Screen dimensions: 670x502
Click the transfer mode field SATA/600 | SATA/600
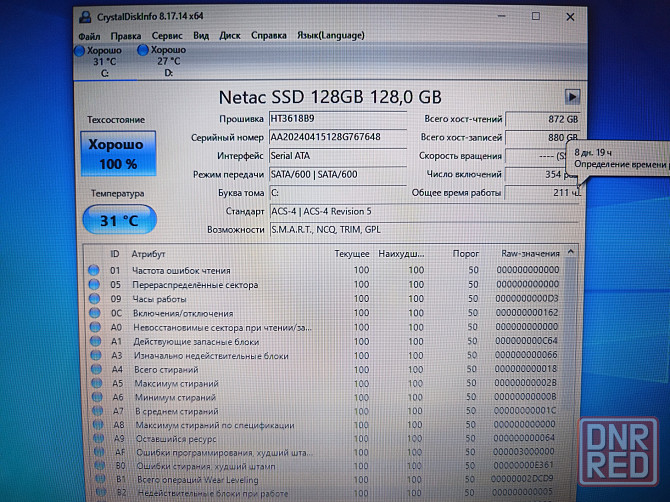(x=338, y=174)
